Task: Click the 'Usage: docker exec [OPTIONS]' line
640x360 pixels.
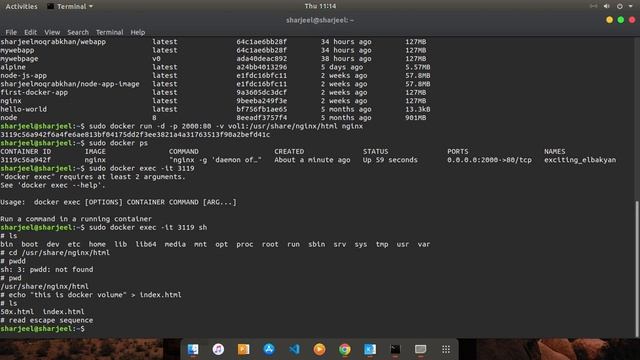Action: 118,202
